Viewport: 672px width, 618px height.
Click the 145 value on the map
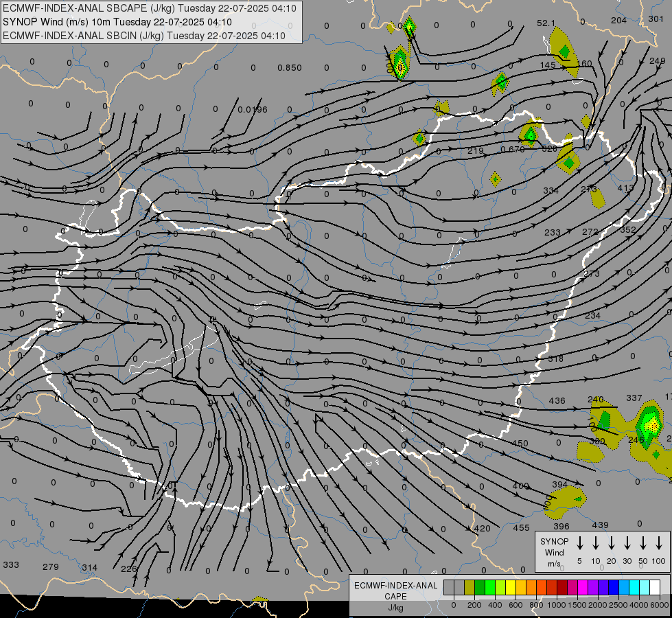[548, 65]
